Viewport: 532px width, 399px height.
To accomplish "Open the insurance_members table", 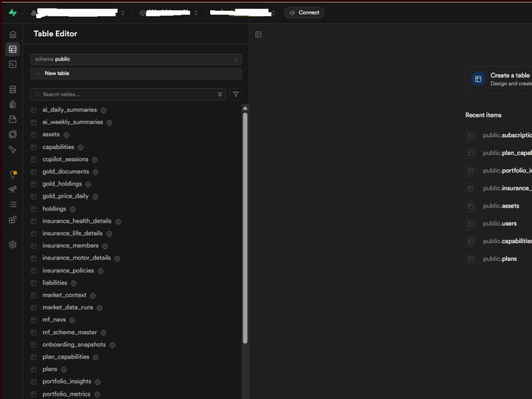I will [70, 246].
